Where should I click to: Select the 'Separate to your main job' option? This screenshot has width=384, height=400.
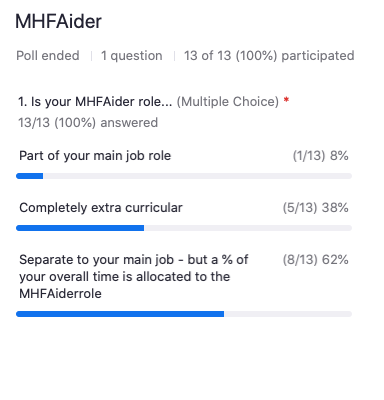(134, 277)
